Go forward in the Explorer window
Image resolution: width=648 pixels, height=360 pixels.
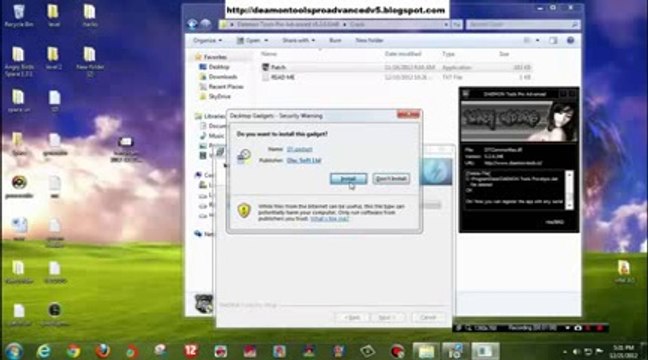coord(205,24)
